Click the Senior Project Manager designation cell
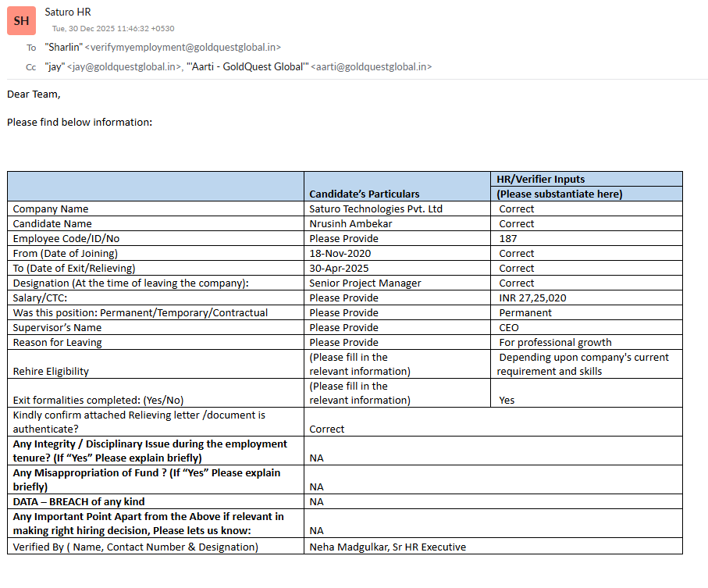The height and width of the screenshot is (588, 708). 365,283
